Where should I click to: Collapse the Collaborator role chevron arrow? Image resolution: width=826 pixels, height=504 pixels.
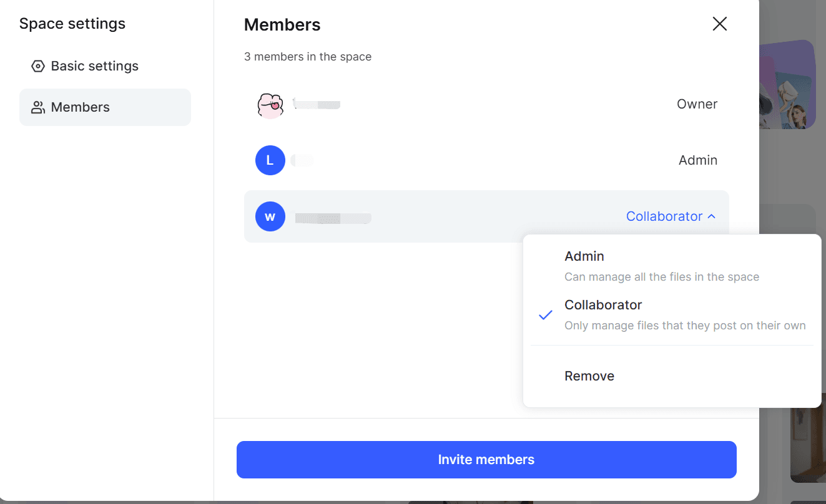711,216
